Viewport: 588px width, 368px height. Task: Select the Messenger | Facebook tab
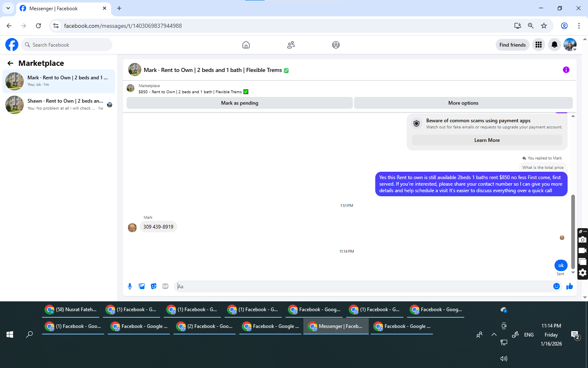[x=63, y=9]
